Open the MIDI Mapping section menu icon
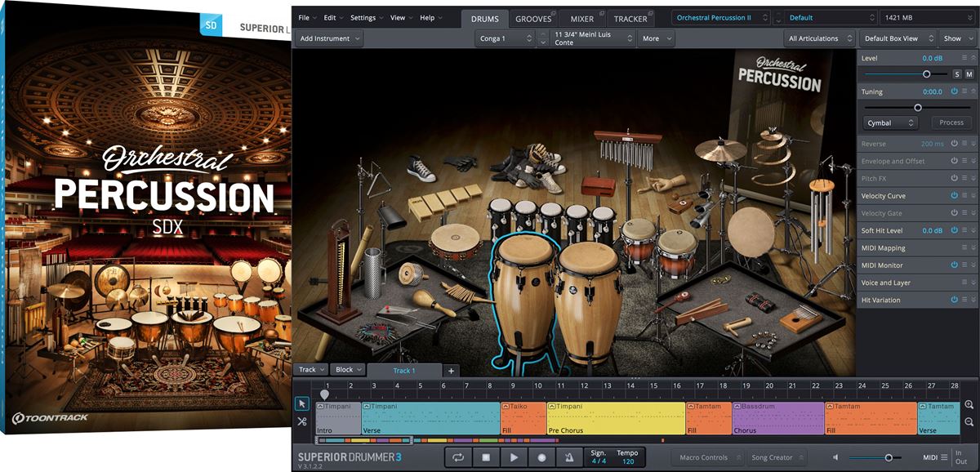Viewport: 980px width, 472px height. (x=964, y=247)
